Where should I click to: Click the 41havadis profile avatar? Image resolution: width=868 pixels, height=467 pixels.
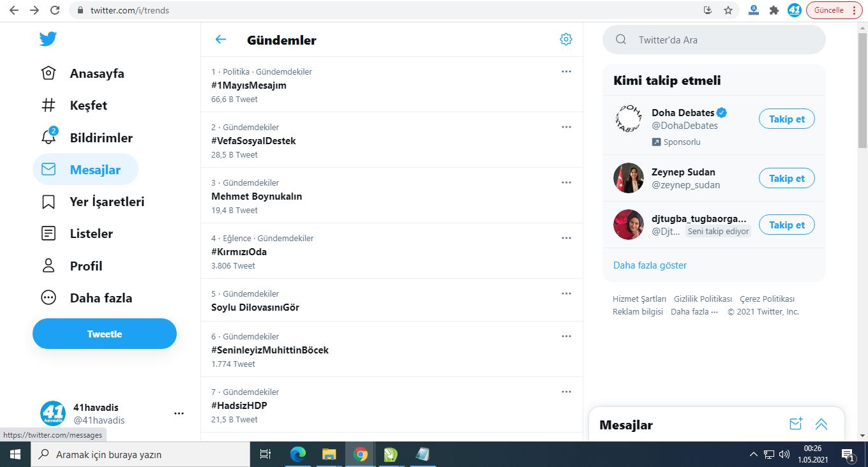pos(53,413)
